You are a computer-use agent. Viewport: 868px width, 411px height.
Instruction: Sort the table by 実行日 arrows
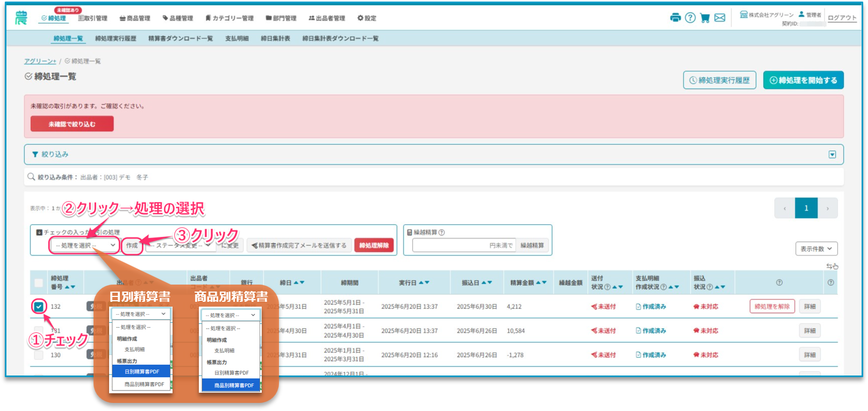(x=424, y=282)
